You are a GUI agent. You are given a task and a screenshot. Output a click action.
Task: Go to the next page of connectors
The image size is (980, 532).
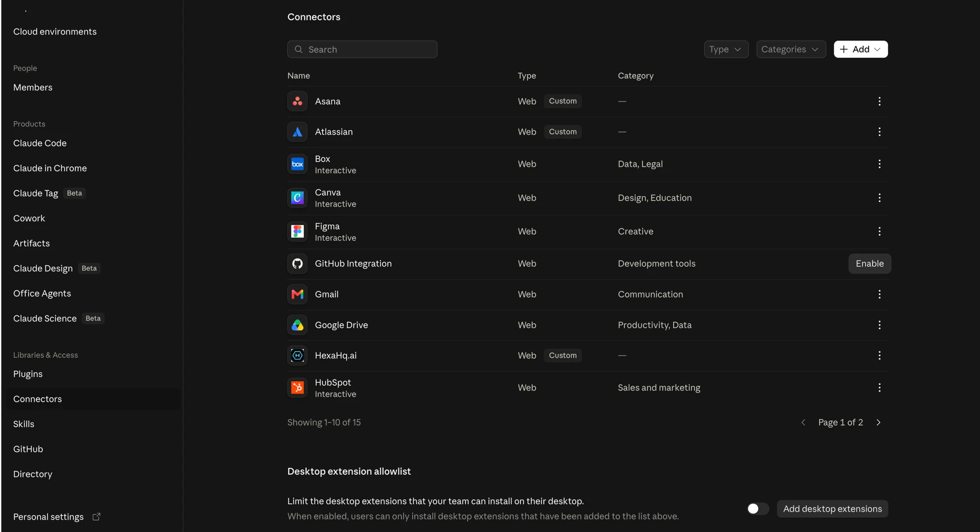pos(878,423)
